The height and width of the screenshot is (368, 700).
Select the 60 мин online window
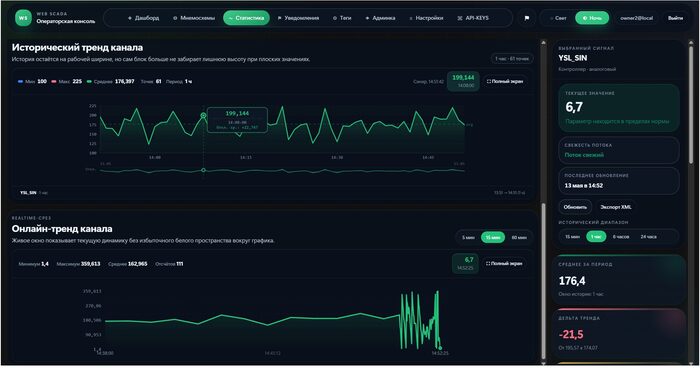point(519,238)
